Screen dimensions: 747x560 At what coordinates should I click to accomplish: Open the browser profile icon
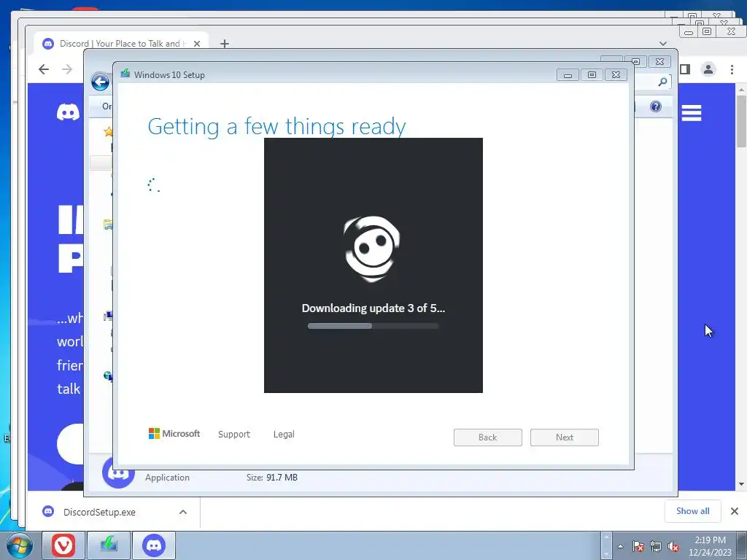[708, 69]
